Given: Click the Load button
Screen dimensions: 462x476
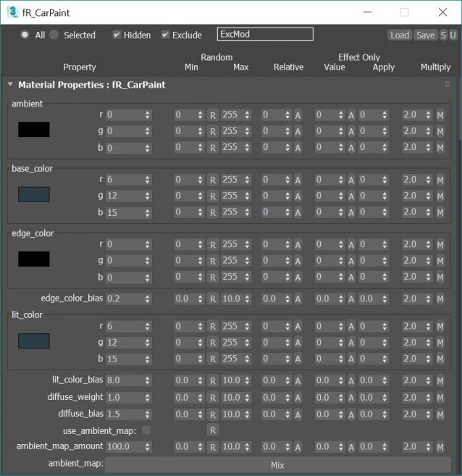Looking at the screenshot, I should coord(399,35).
